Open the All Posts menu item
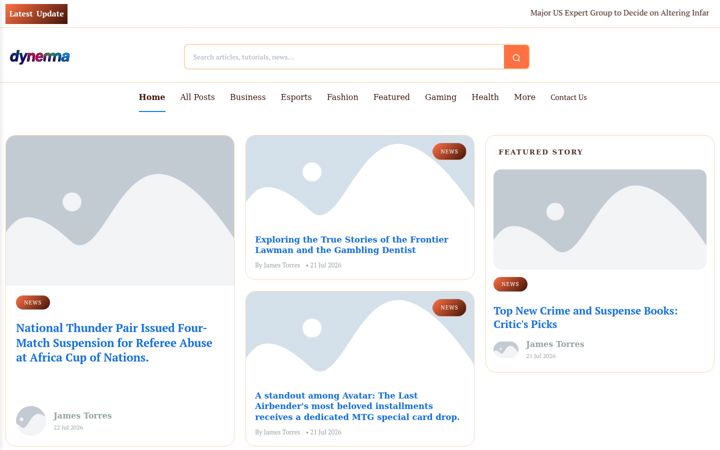This screenshot has height=450, width=720. pyautogui.click(x=197, y=97)
